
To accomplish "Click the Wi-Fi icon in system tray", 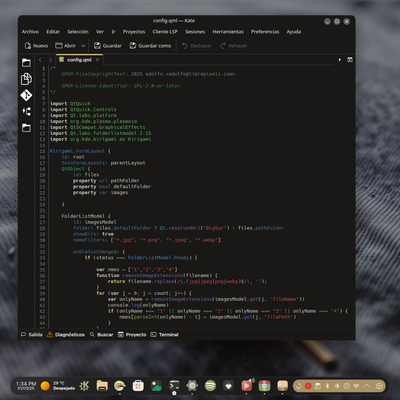I will (x=356, y=386).
